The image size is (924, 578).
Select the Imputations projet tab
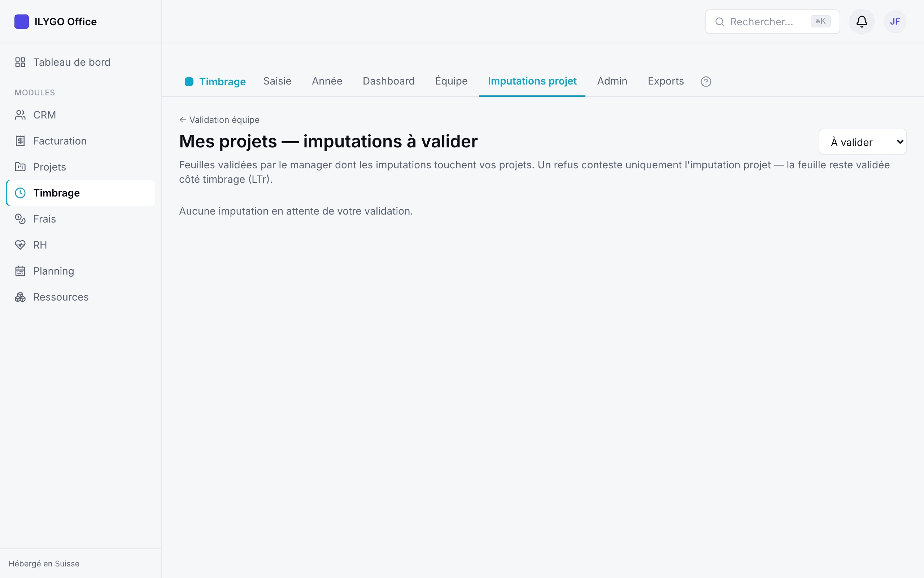(532, 81)
